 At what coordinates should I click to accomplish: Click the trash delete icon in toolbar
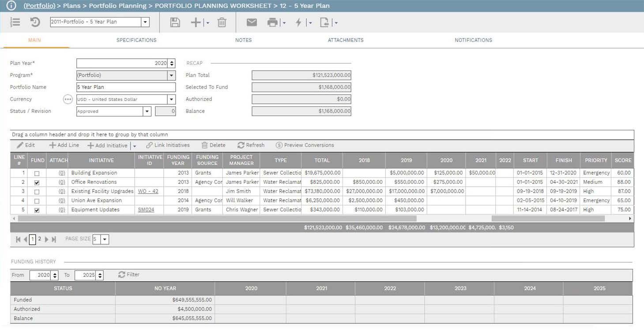222,23
